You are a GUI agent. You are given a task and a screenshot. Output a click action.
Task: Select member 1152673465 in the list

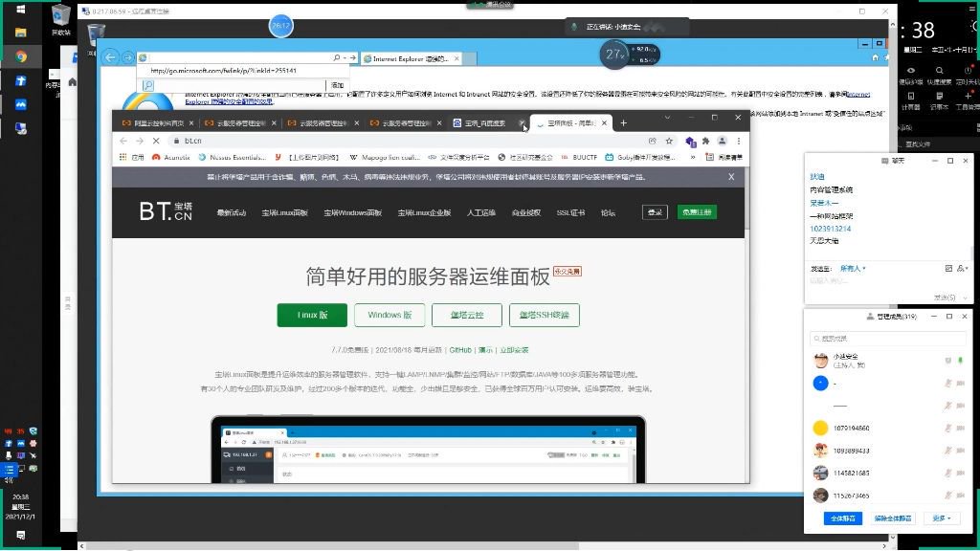click(887, 496)
